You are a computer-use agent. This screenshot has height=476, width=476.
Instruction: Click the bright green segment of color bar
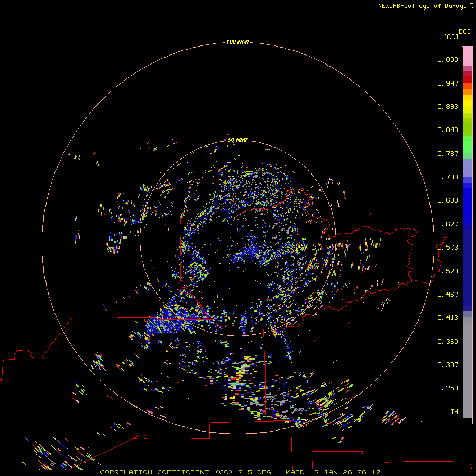pyautogui.click(x=467, y=144)
